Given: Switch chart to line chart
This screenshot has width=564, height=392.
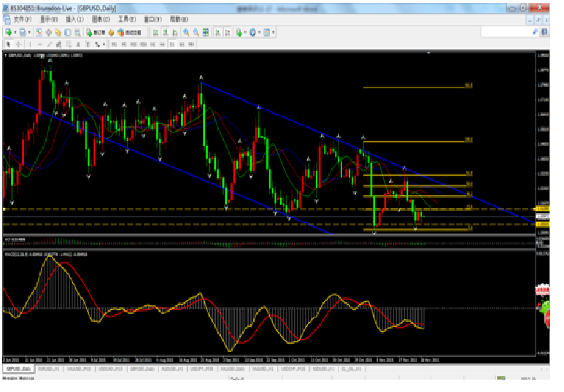Looking at the screenshot, I should coord(175,32).
